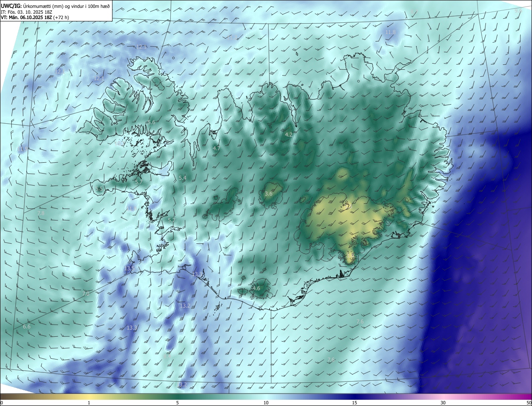
Task: Click the color scale tick label 30
Action: 443,403
